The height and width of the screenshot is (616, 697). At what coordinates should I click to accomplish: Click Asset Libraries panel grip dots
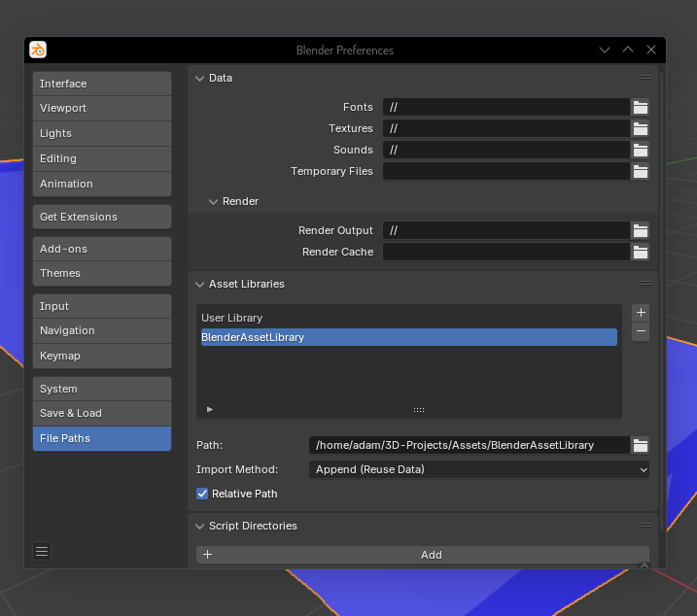[x=646, y=283]
